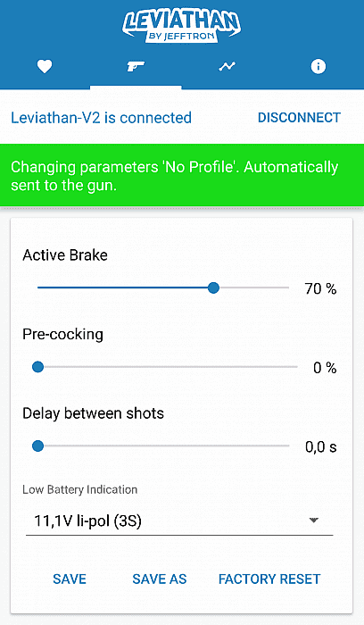Image resolution: width=364 pixels, height=625 pixels.
Task: Click the Low Battery Indication label
Action: (79, 489)
